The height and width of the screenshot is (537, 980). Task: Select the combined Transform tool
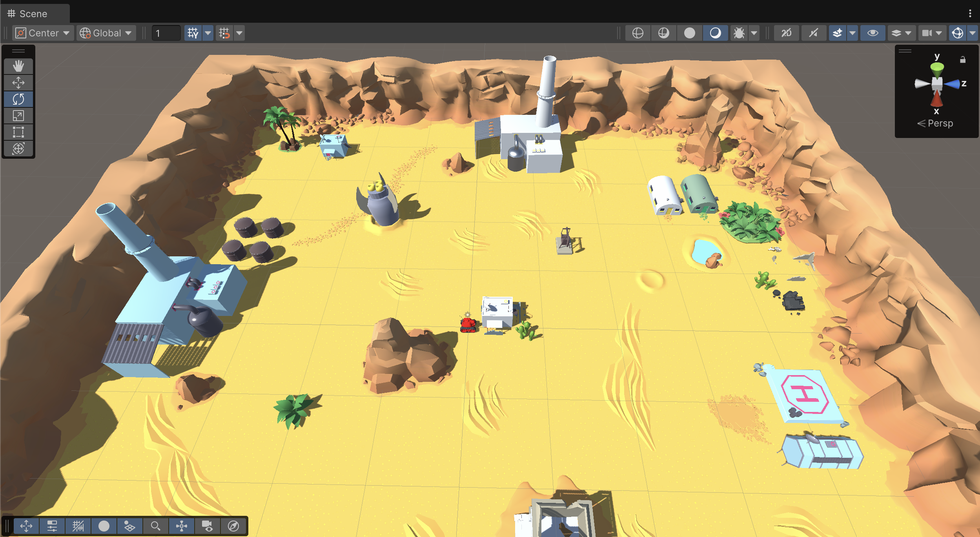pyautogui.click(x=18, y=149)
